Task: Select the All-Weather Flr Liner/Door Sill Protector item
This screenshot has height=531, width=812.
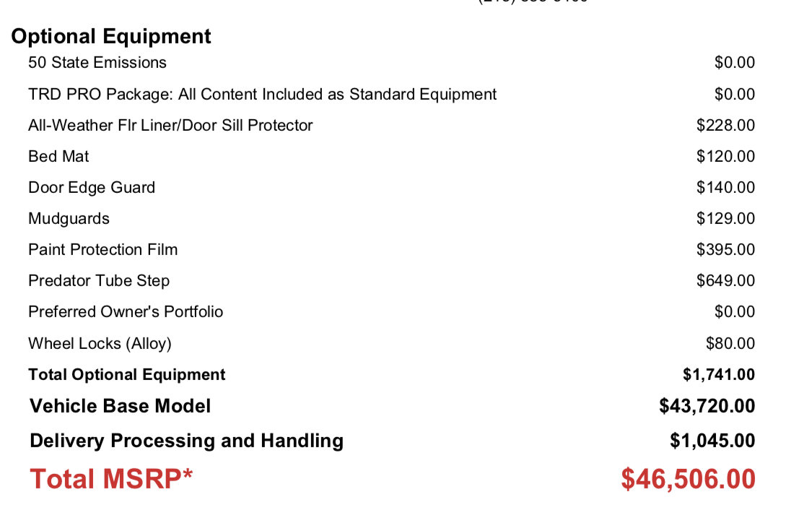Action: tap(170, 126)
